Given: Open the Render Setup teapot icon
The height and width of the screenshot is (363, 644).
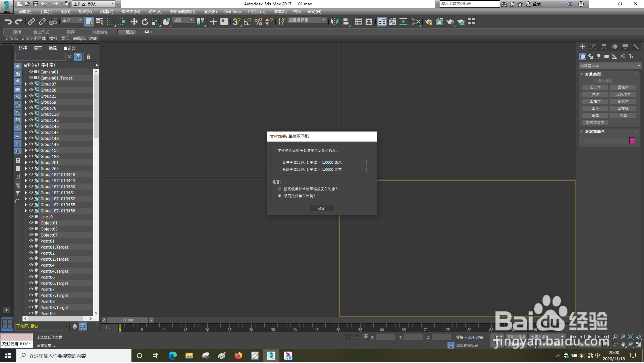Looking at the screenshot, I should pos(429,22).
